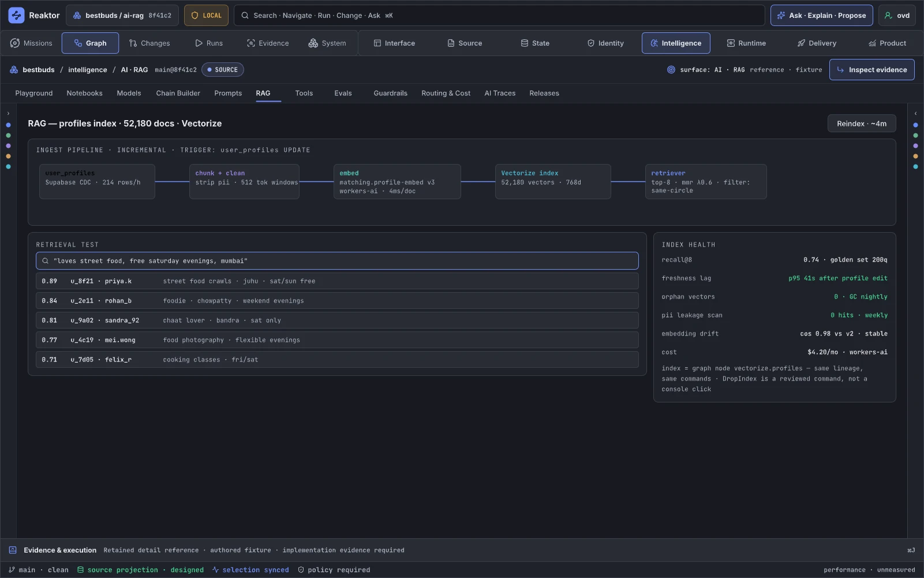Click the global search command bar
This screenshot has height=578, width=924.
[499, 16]
